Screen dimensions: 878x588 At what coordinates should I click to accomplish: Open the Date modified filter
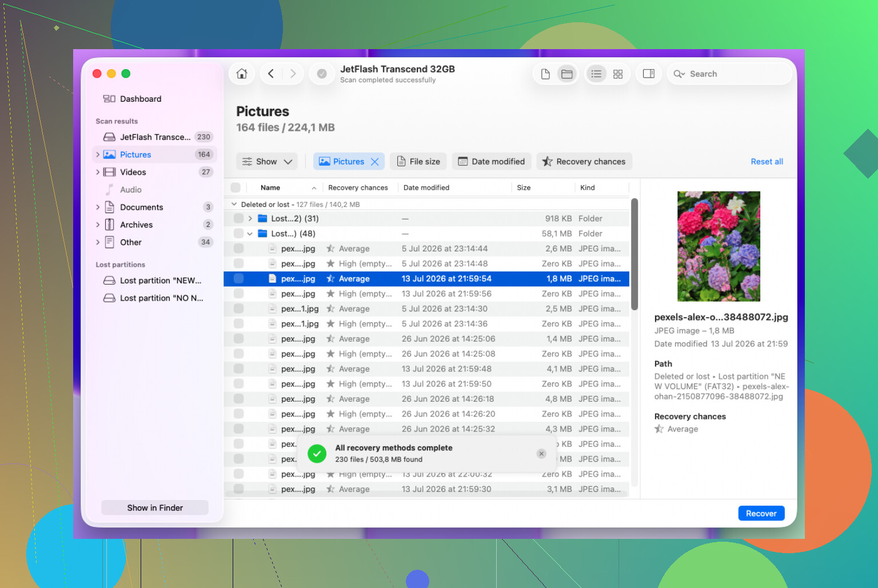pyautogui.click(x=492, y=162)
